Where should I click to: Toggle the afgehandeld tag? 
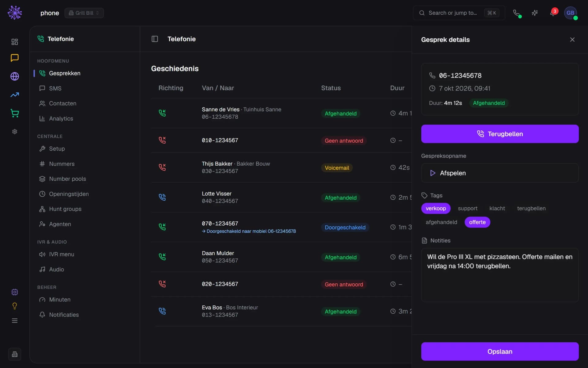441,222
